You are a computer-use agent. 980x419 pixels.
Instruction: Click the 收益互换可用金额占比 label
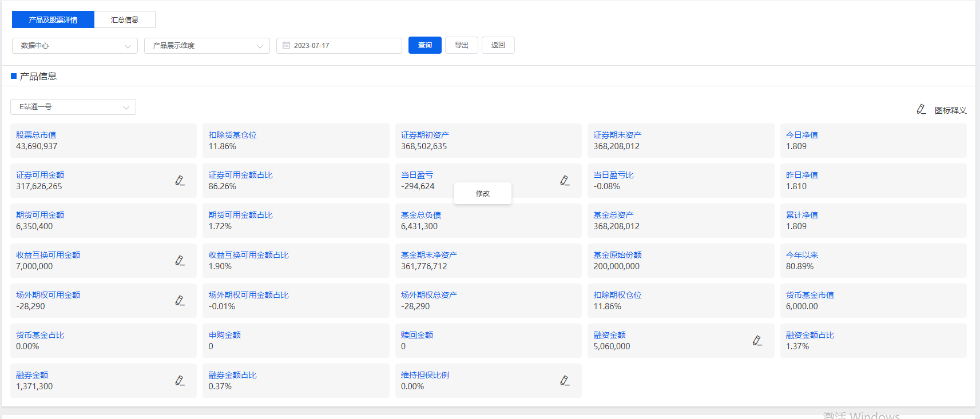(x=249, y=255)
